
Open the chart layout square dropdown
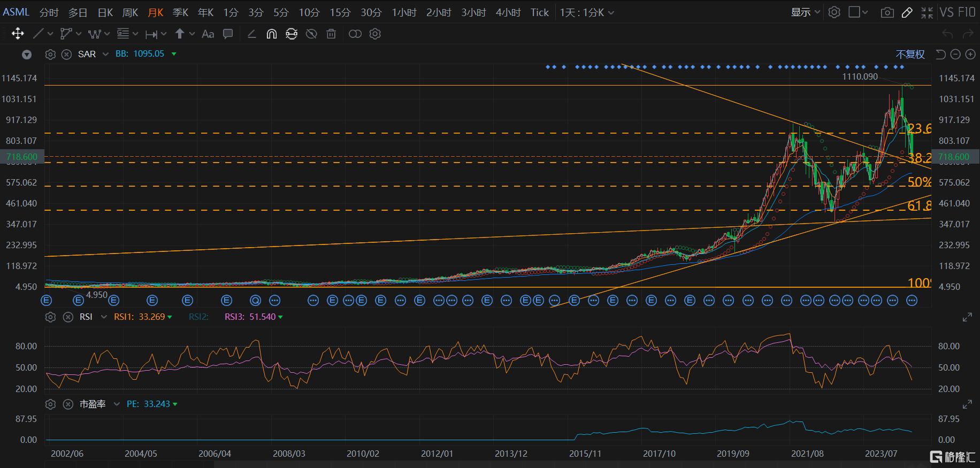[x=858, y=12]
